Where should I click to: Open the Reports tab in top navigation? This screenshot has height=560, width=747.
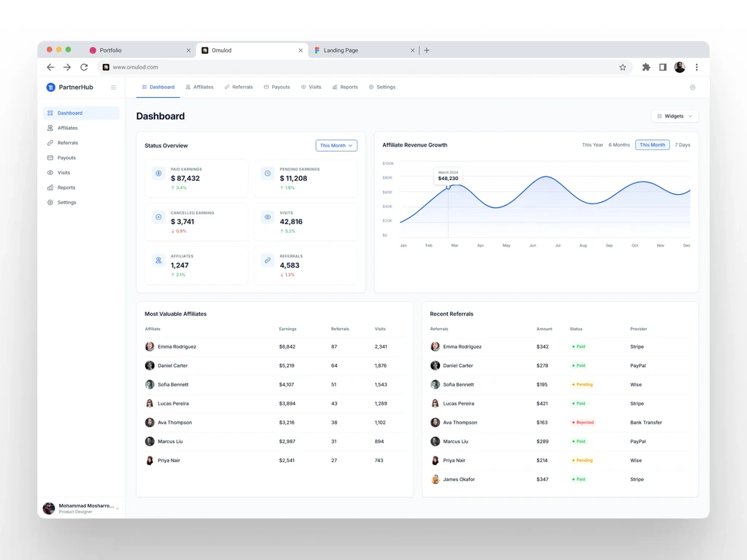[345, 87]
